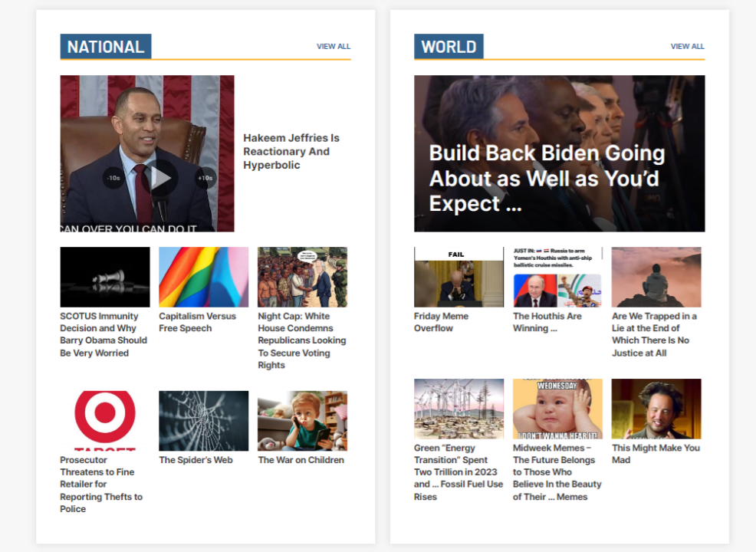
Task: Rewind video by 10 seconds
Action: point(113,178)
